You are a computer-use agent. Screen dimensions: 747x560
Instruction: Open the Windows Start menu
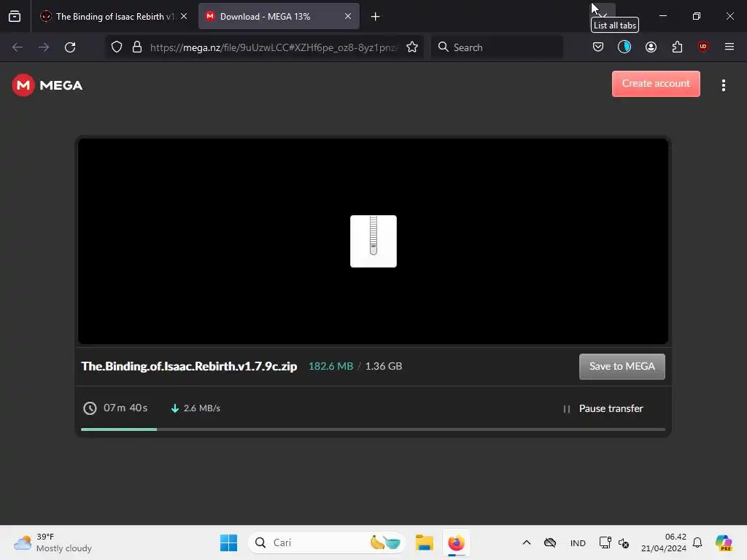click(x=228, y=542)
